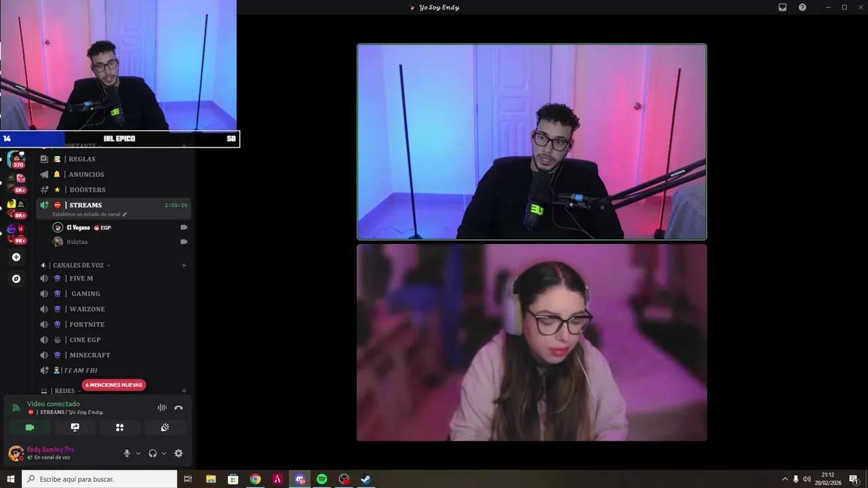The height and width of the screenshot is (488, 868).
Task: Open the activities launcher button
Action: click(119, 428)
